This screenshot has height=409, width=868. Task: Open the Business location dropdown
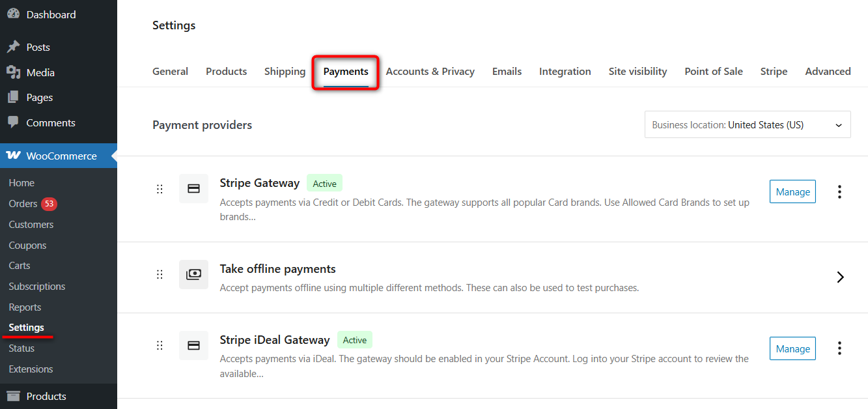pyautogui.click(x=747, y=124)
